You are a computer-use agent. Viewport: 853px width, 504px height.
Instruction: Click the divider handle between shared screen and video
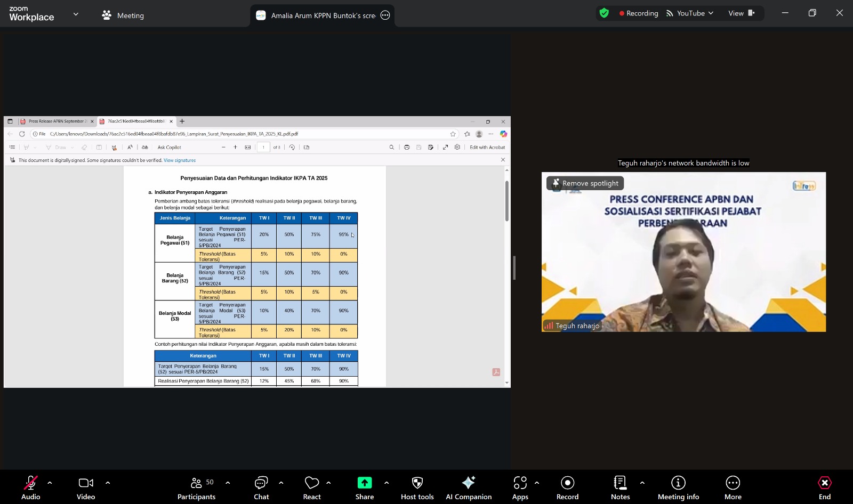[514, 267]
